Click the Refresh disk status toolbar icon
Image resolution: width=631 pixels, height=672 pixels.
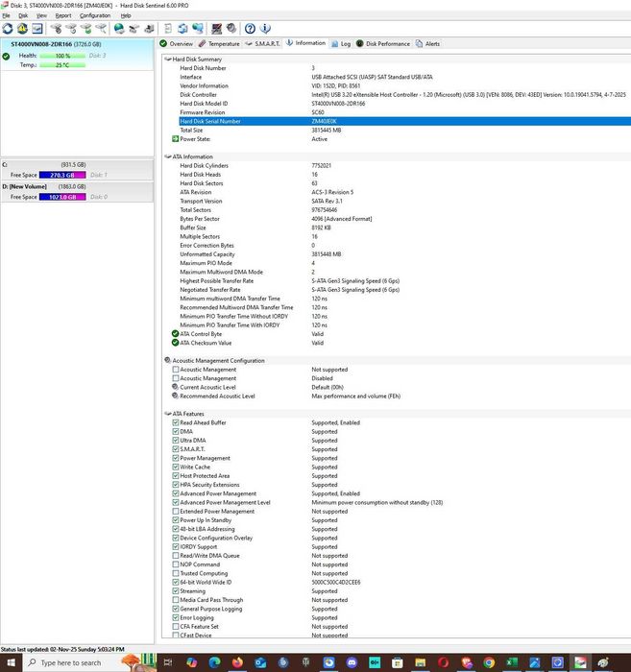(x=8, y=29)
